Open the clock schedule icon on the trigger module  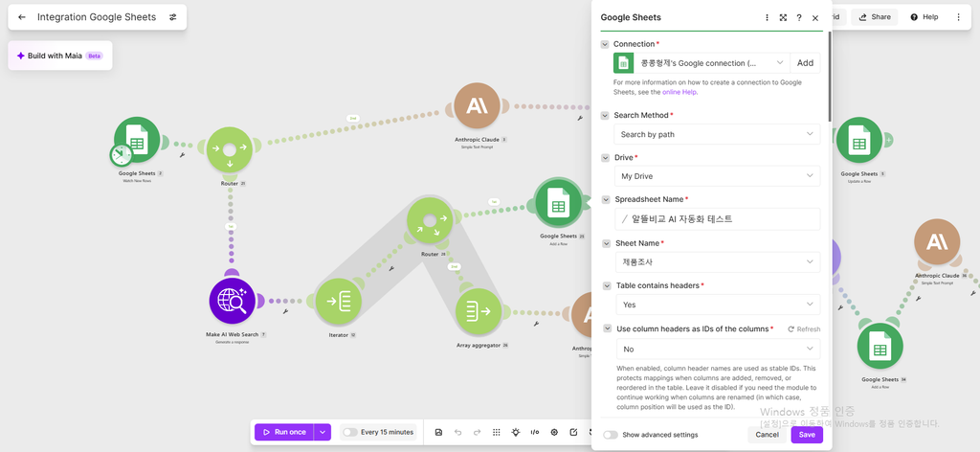[122, 155]
